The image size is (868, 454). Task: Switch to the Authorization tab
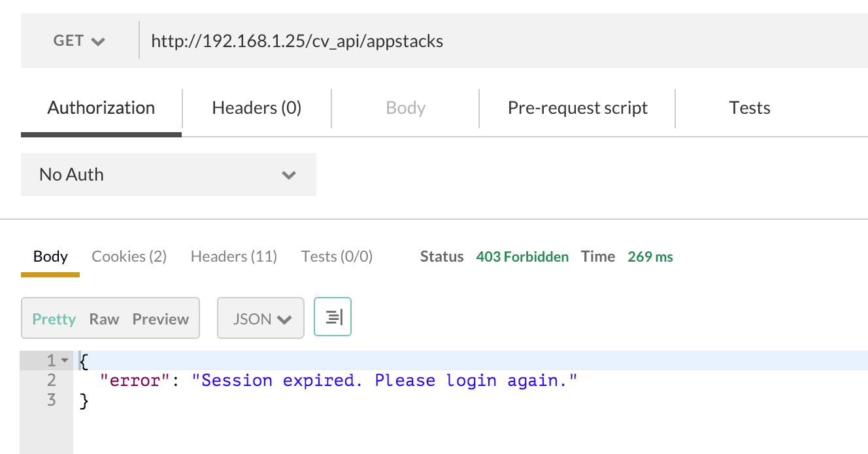101,108
